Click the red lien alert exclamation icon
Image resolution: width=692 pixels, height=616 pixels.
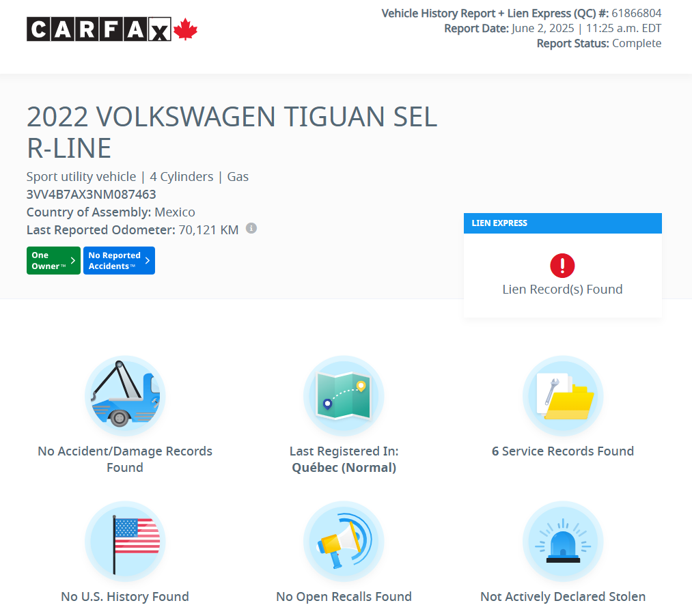coord(562,265)
